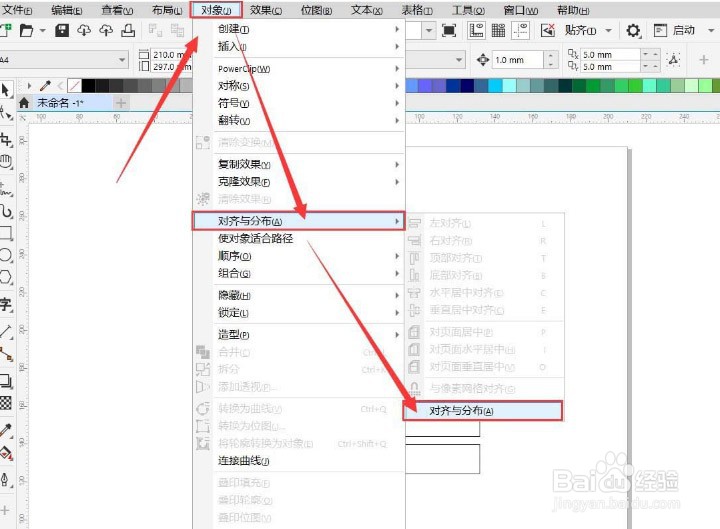Image resolution: width=720 pixels, height=529 pixels.
Task: Open the 效果 menu
Action: tap(266, 10)
